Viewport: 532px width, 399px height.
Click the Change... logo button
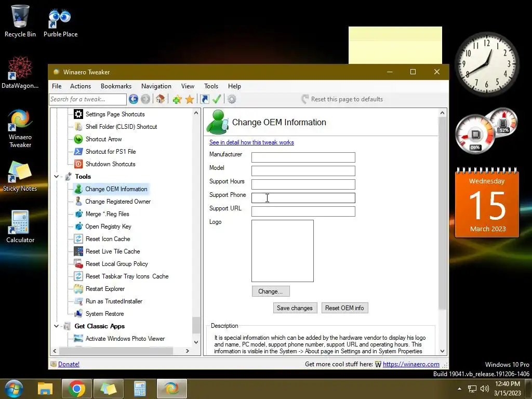pos(270,291)
